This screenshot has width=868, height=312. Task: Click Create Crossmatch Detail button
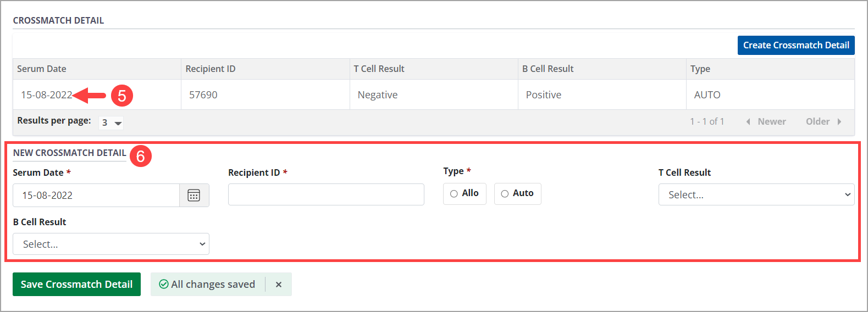795,46
